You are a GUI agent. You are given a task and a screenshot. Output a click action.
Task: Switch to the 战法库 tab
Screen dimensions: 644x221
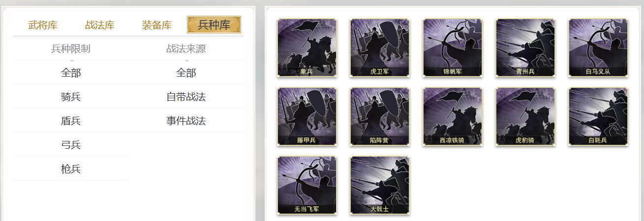100,25
